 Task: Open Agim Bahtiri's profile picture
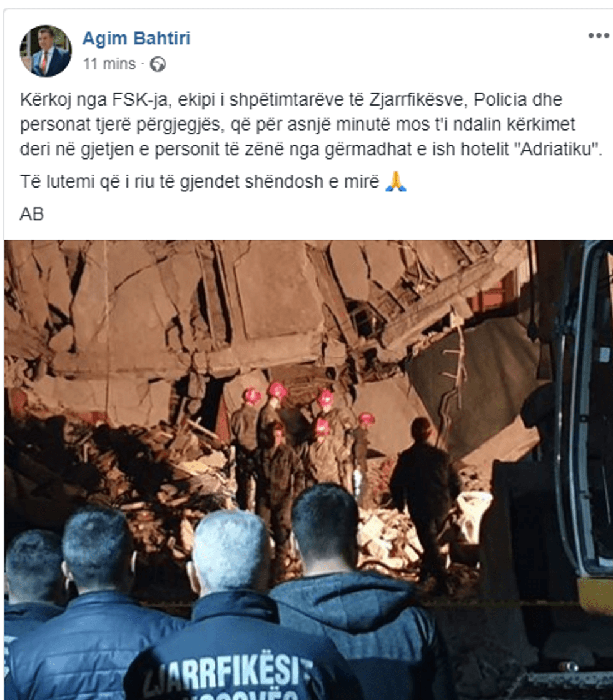pos(46,51)
